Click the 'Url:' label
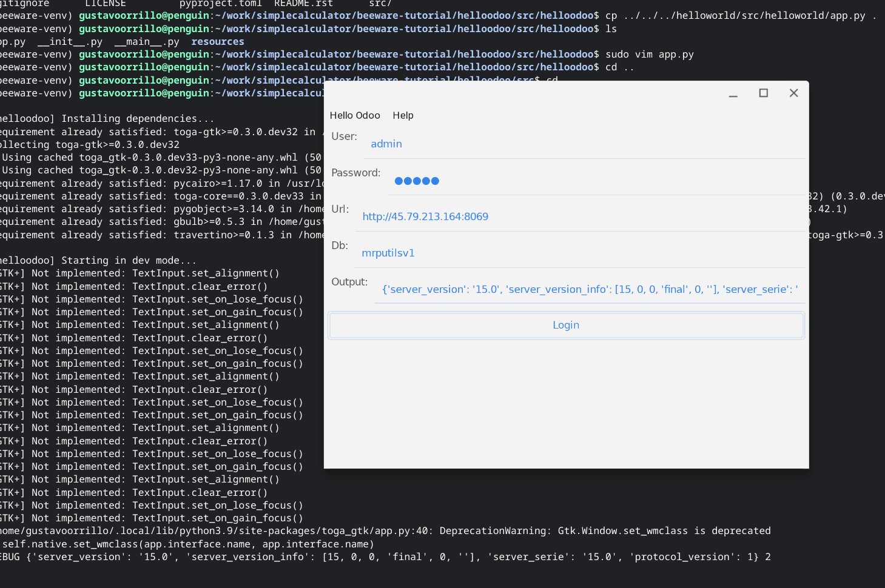Screen dimensions: 885x588 coord(340,209)
